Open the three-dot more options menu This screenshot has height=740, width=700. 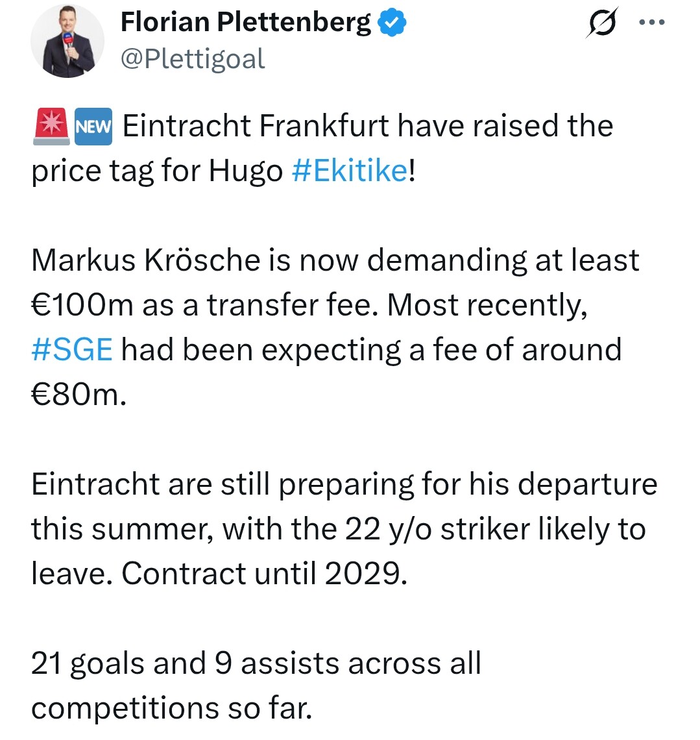pyautogui.click(x=652, y=21)
